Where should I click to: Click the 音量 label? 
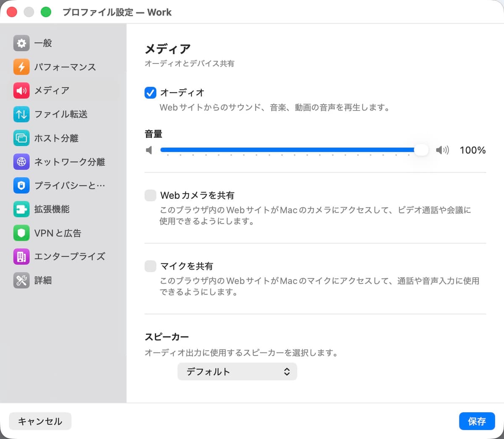[x=153, y=134]
